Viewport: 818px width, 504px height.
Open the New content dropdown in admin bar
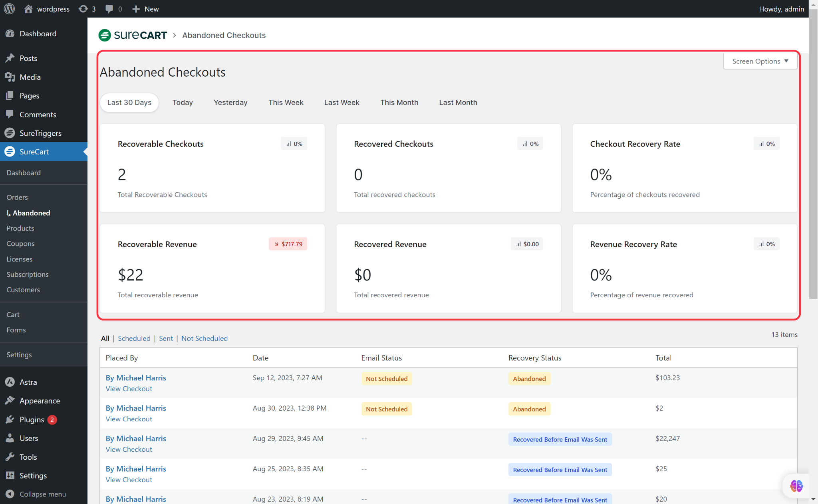click(x=145, y=9)
